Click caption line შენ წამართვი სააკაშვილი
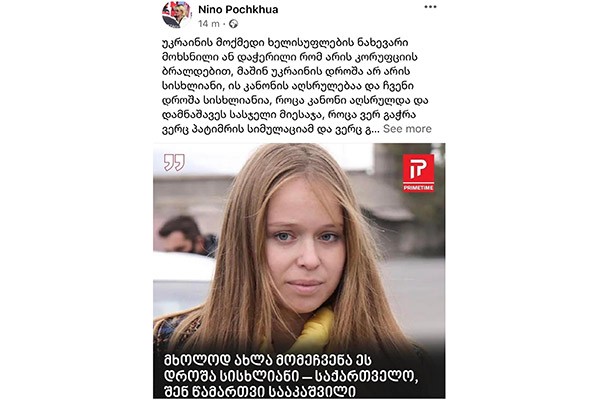 [260, 392]
